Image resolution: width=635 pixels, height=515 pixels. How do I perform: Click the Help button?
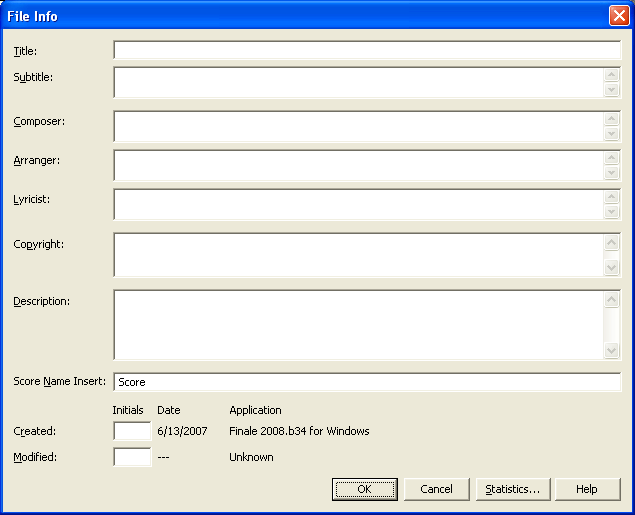(x=586, y=489)
